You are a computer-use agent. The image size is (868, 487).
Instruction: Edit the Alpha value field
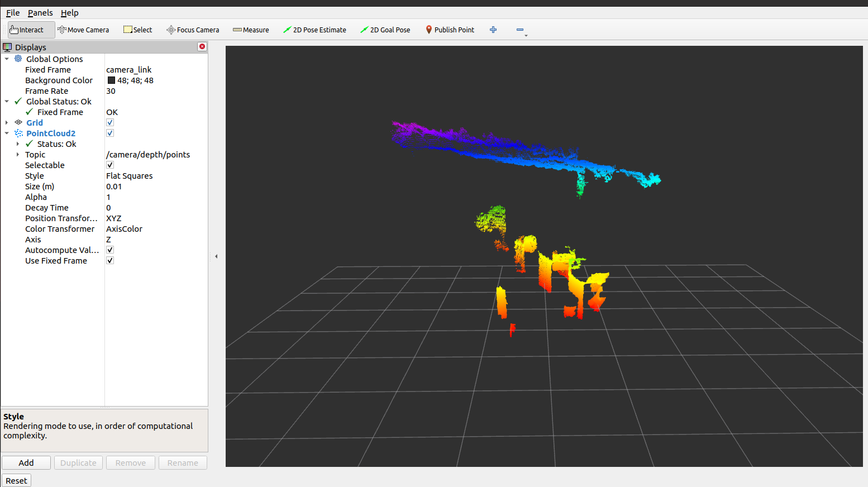coord(156,197)
